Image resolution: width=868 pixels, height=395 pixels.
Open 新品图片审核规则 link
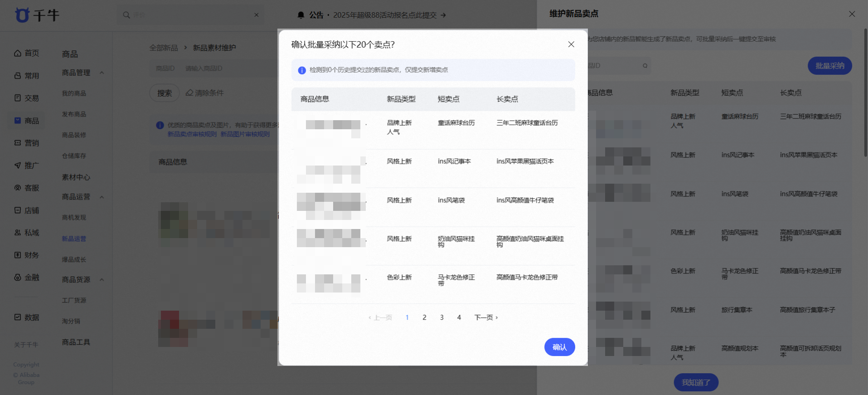tap(245, 134)
